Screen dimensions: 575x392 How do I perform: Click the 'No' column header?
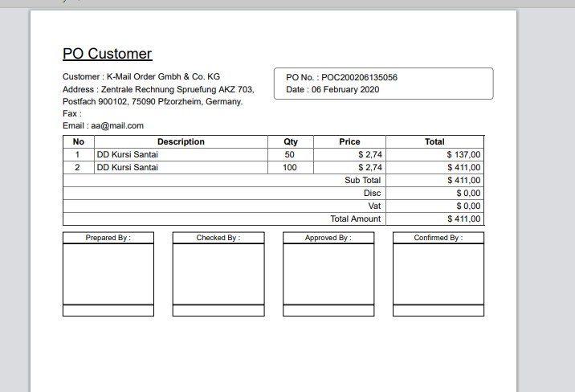[x=79, y=142]
